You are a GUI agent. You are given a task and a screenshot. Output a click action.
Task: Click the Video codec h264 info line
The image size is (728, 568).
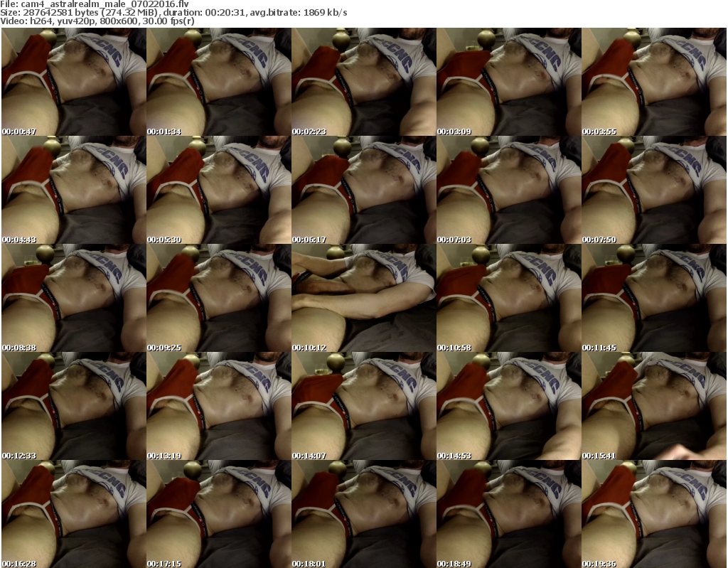97,21
